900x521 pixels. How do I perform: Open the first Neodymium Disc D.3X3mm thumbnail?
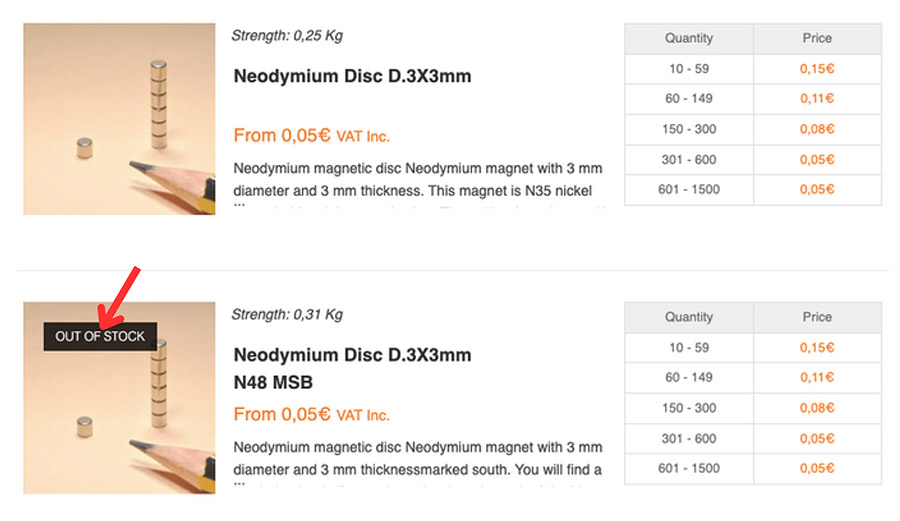point(119,119)
